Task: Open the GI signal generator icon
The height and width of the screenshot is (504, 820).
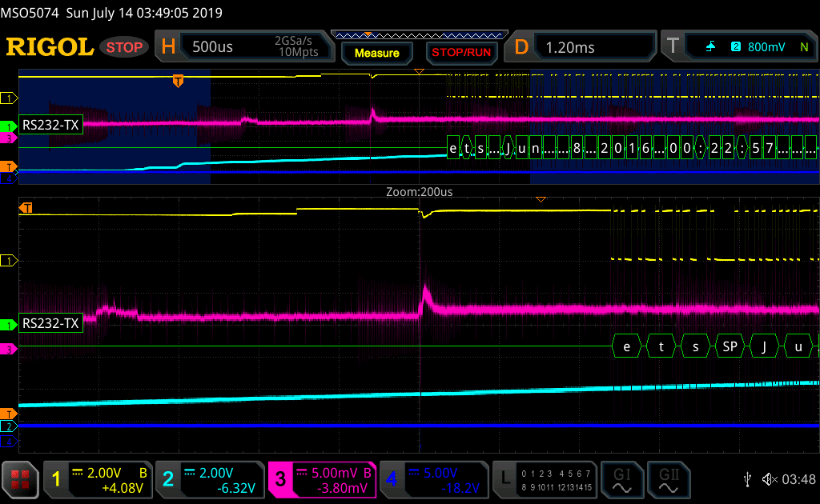Action: point(622,479)
